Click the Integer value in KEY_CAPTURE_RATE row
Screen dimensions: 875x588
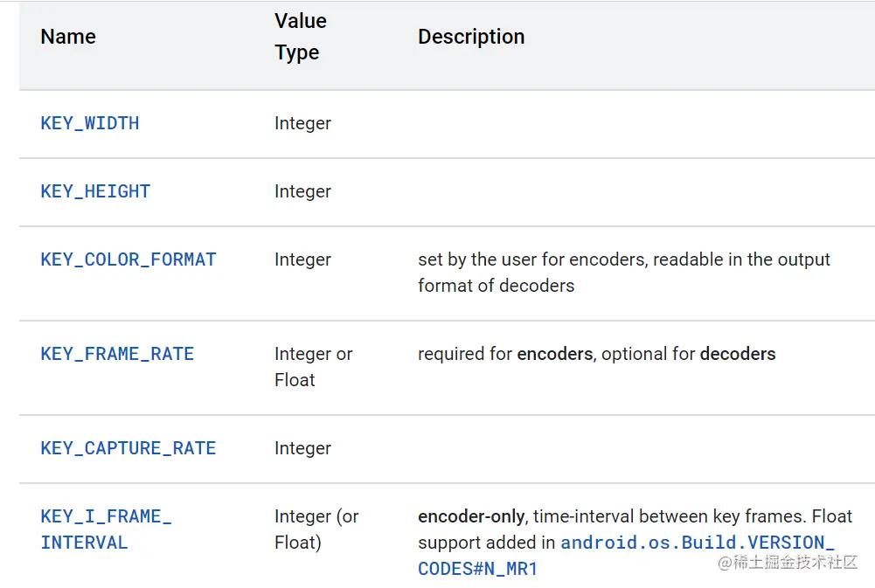pos(302,448)
